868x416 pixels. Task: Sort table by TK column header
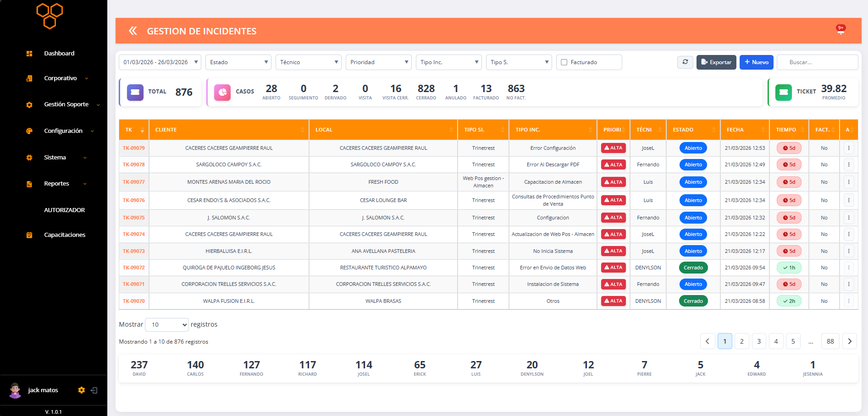[134, 130]
